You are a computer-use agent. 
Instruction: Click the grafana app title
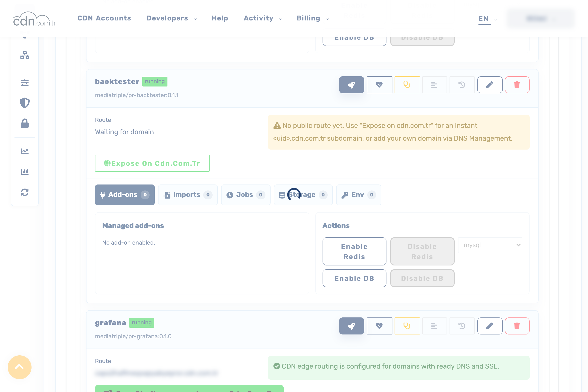click(111, 323)
